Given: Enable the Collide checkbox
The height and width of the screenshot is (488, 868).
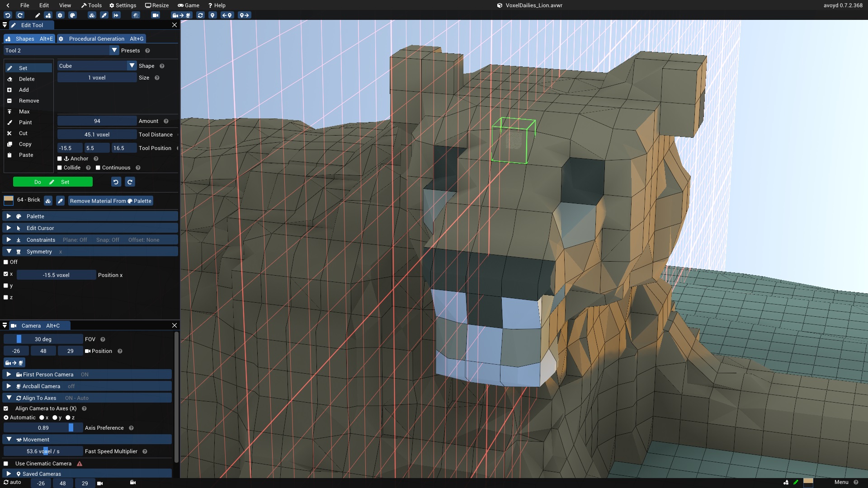Looking at the screenshot, I should coord(60,168).
